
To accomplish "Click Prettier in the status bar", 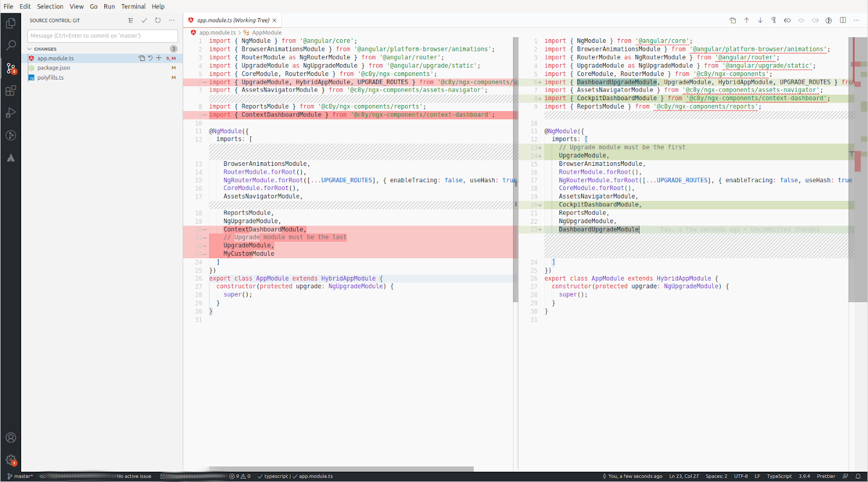I will (x=826, y=476).
